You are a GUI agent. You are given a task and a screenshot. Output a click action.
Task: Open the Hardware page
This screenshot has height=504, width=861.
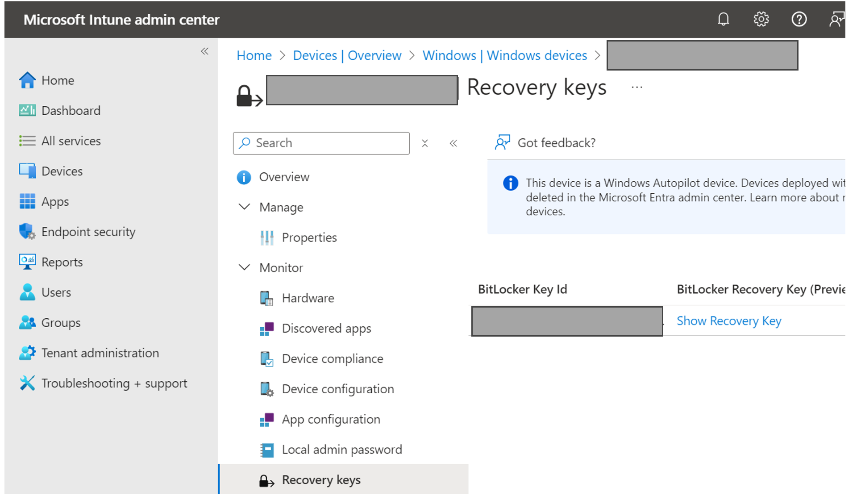pos(308,298)
